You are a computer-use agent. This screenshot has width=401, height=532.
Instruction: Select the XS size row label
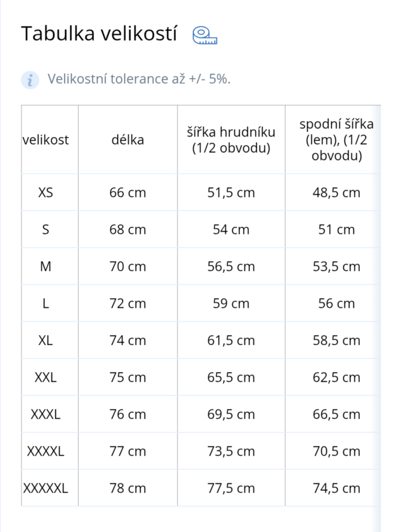[46, 193]
